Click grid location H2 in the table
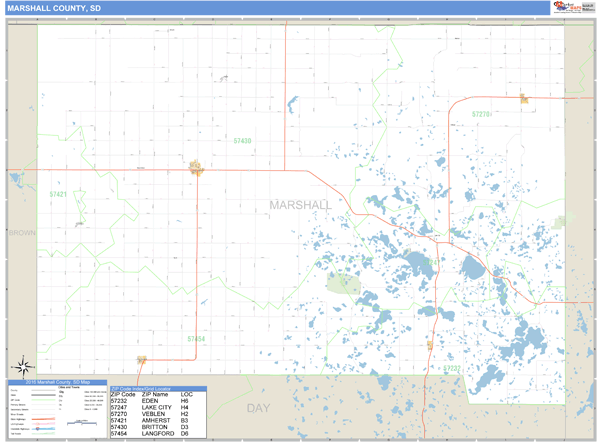Image resolution: width=600 pixels, height=442 pixels. click(184, 414)
